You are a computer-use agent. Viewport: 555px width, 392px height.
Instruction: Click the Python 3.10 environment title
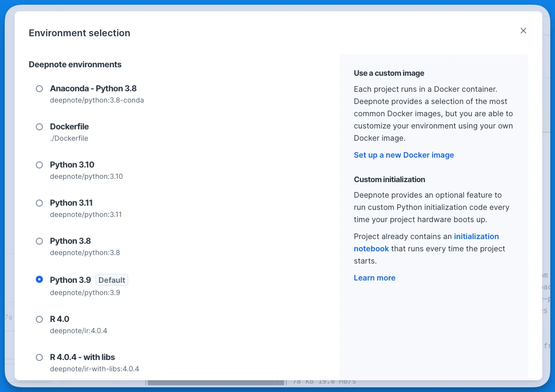click(x=72, y=165)
